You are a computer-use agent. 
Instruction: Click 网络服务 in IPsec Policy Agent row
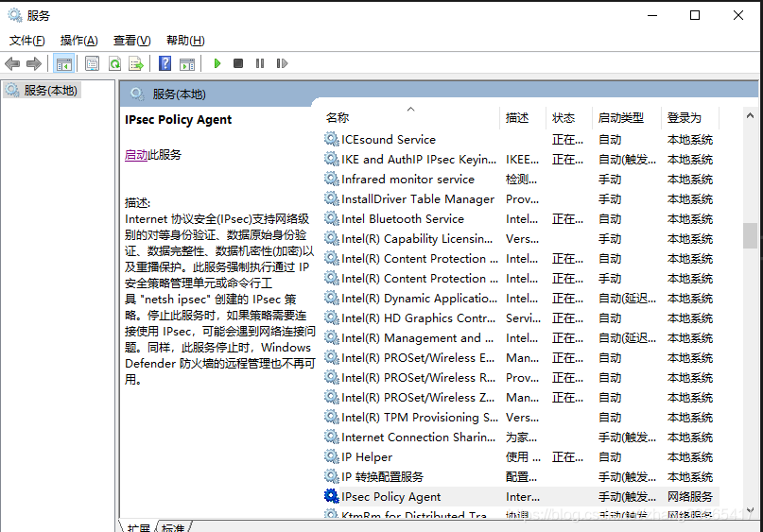point(690,496)
